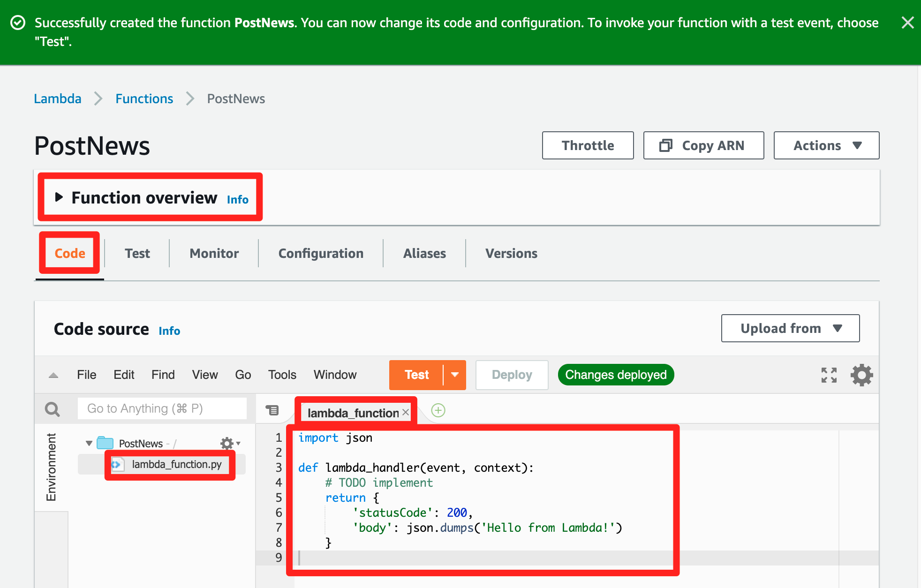Open the Find menu in the editor
The height and width of the screenshot is (588, 921).
pyautogui.click(x=163, y=375)
